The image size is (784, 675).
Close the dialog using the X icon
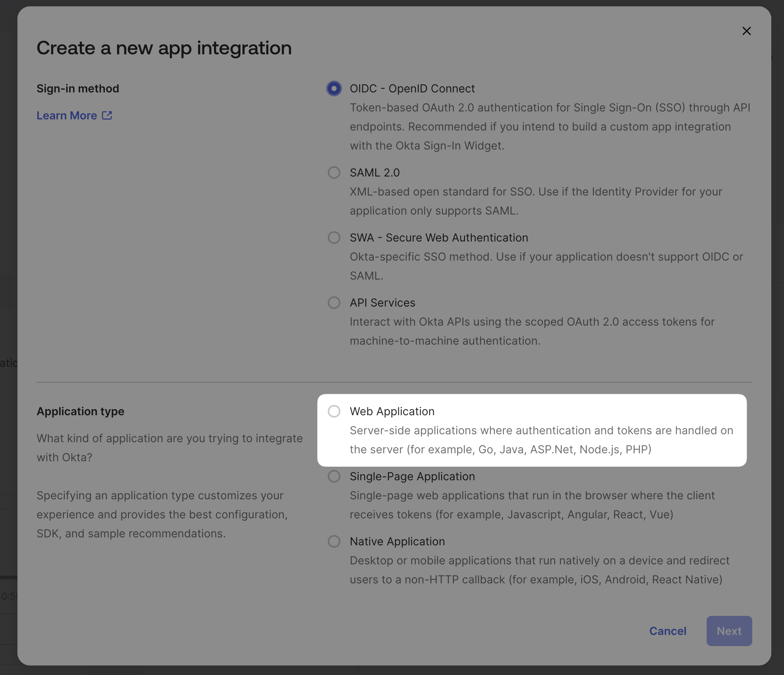746,31
